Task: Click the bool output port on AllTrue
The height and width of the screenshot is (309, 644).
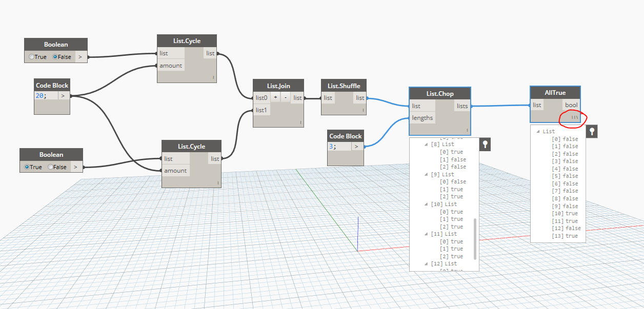Action: pos(571,105)
